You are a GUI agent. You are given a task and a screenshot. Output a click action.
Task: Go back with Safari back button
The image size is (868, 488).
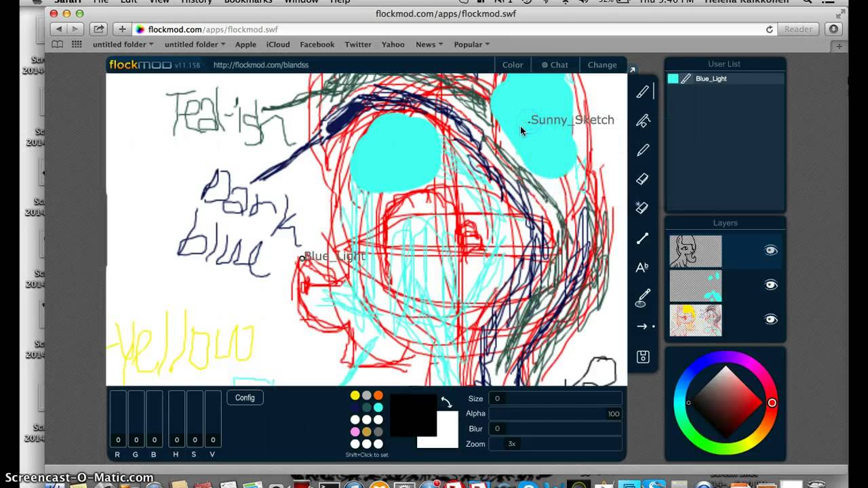click(x=59, y=29)
